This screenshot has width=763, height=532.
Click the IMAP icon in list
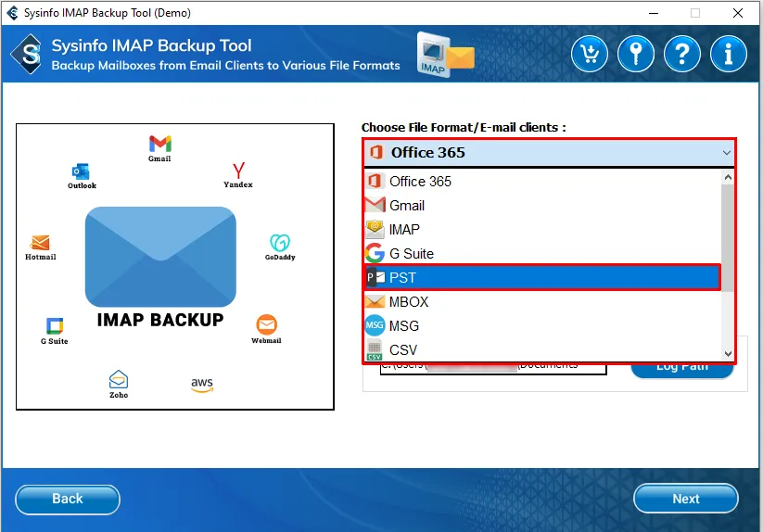click(375, 229)
